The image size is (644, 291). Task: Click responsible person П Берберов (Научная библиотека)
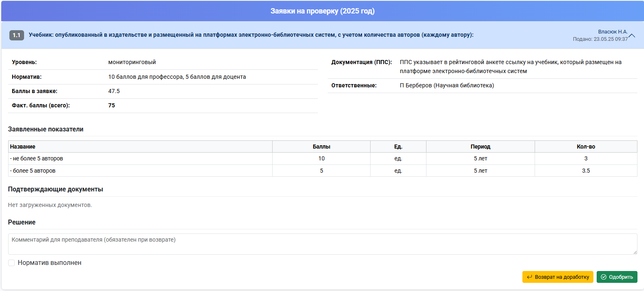447,85
